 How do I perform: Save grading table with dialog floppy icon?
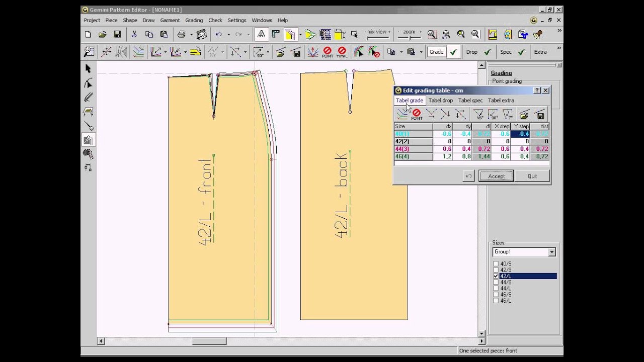pos(540,115)
